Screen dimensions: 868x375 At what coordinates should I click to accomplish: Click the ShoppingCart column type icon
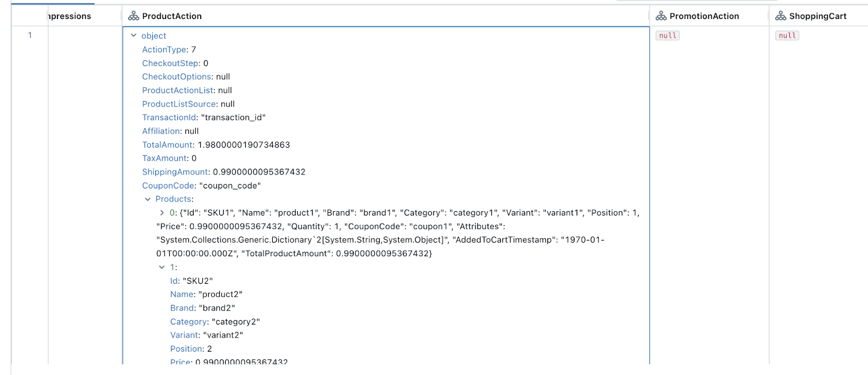781,16
